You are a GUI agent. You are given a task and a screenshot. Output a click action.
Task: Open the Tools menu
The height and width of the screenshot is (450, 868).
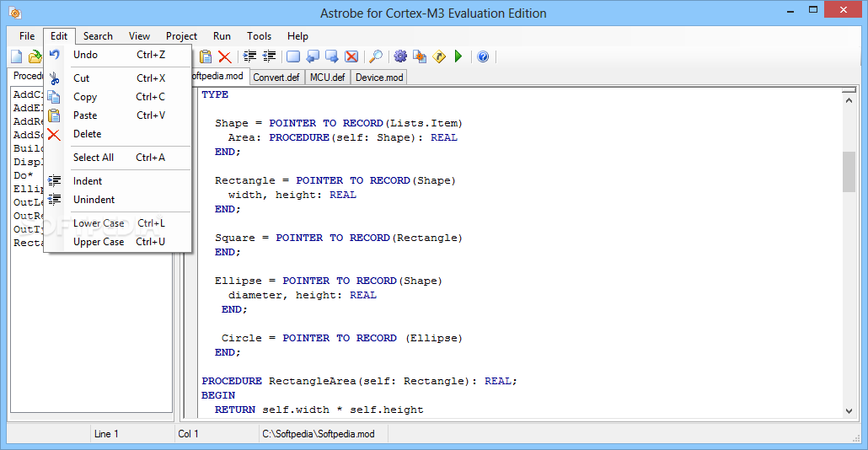pyautogui.click(x=259, y=36)
